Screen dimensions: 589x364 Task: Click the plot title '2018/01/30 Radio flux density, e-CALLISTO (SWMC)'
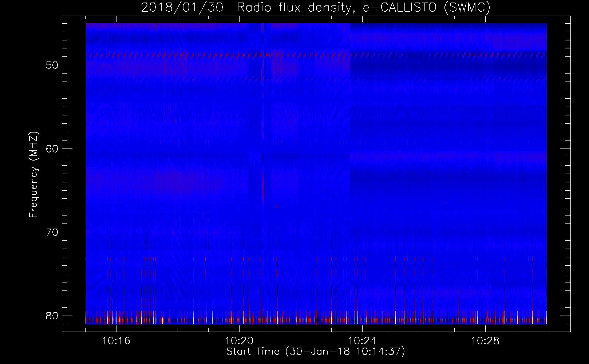[316, 7]
